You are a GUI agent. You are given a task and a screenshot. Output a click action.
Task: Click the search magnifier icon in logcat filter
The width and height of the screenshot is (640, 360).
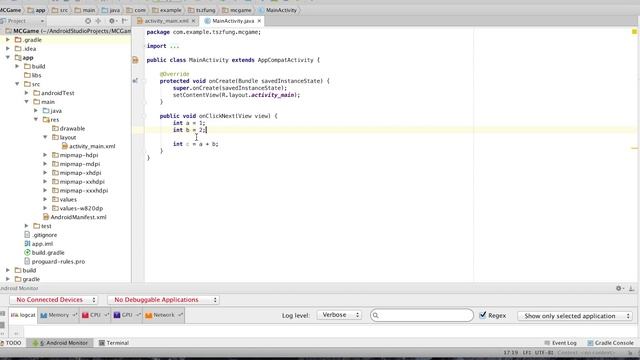pyautogui.click(x=376, y=316)
